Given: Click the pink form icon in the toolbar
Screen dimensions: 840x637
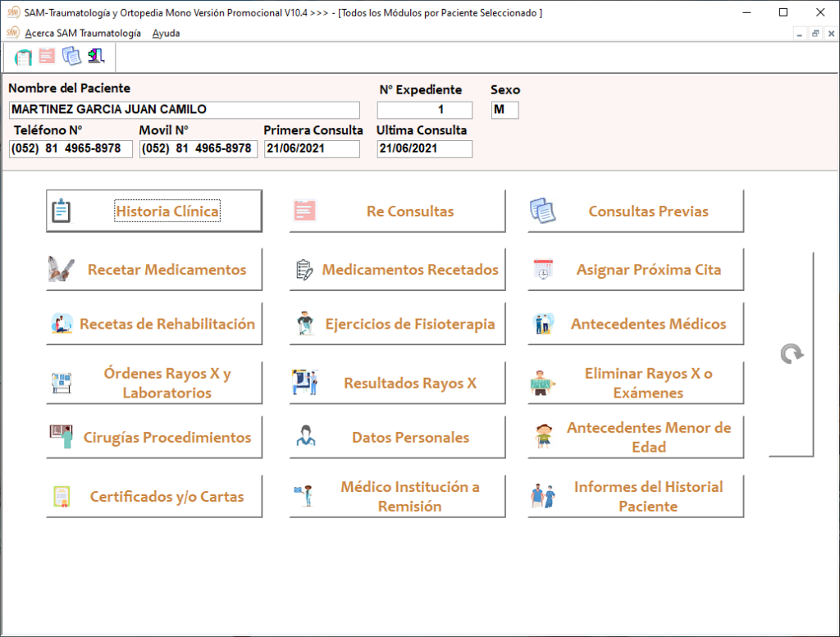Looking at the screenshot, I should (47, 56).
